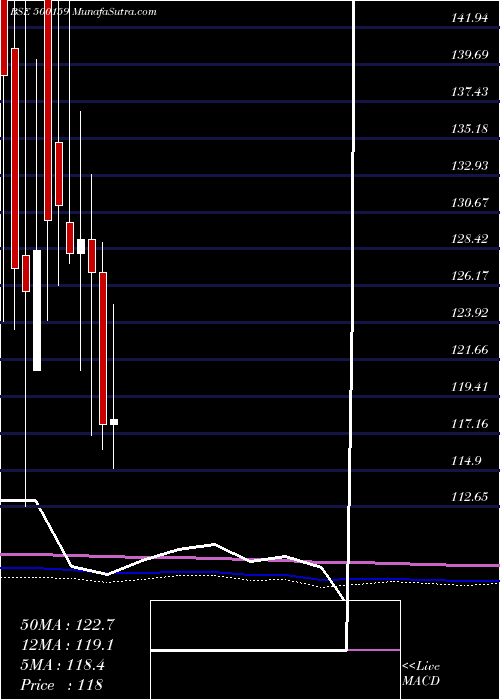The height and width of the screenshot is (700, 500).
Task: Click the tall white candlestick body
Action: [37, 310]
